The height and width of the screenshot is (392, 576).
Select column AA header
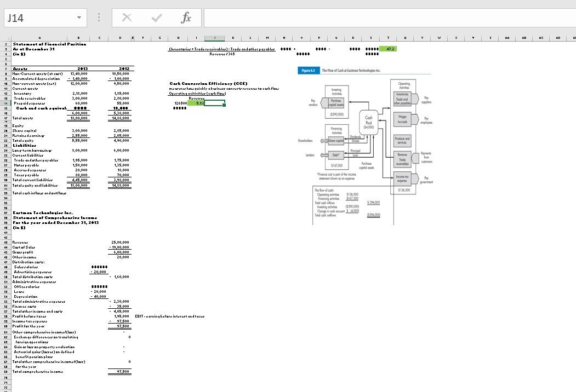click(507, 38)
